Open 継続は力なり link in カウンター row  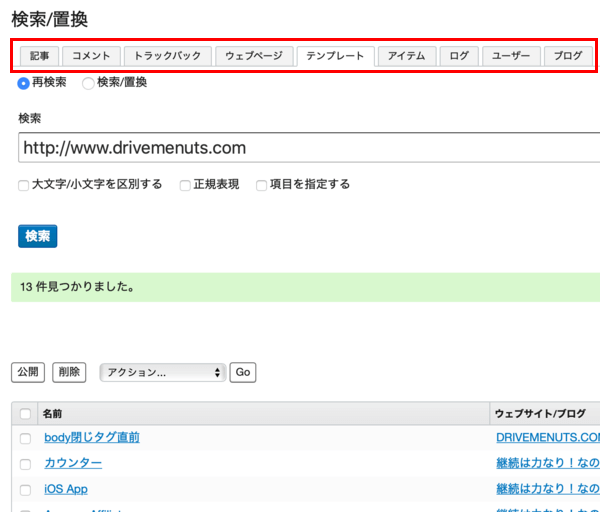[548, 463]
